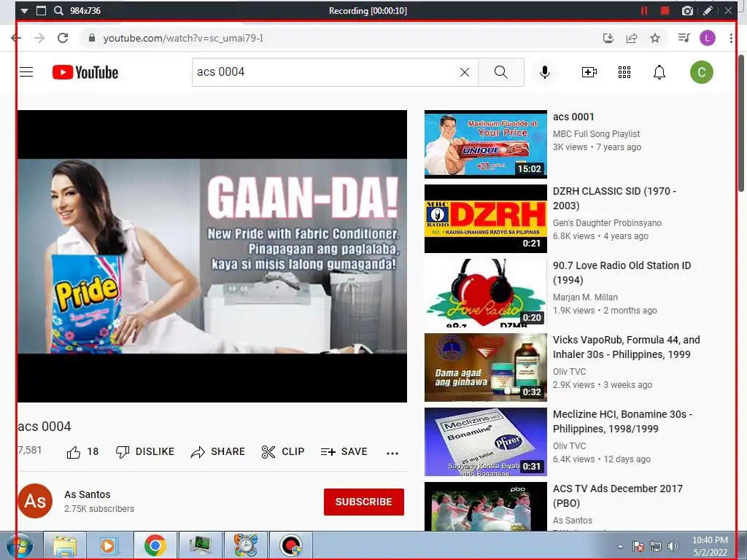Open the MBC Full Song Playlist channel
747x560 pixels.
(596, 134)
